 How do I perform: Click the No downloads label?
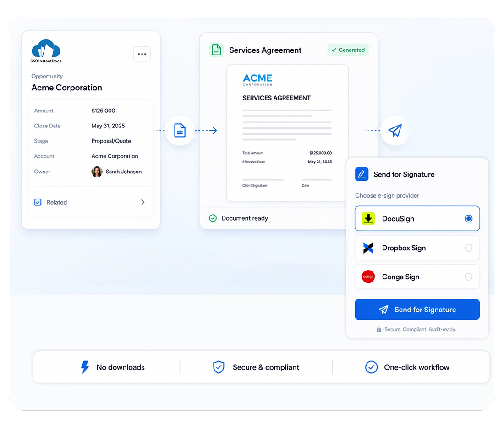[121, 367]
